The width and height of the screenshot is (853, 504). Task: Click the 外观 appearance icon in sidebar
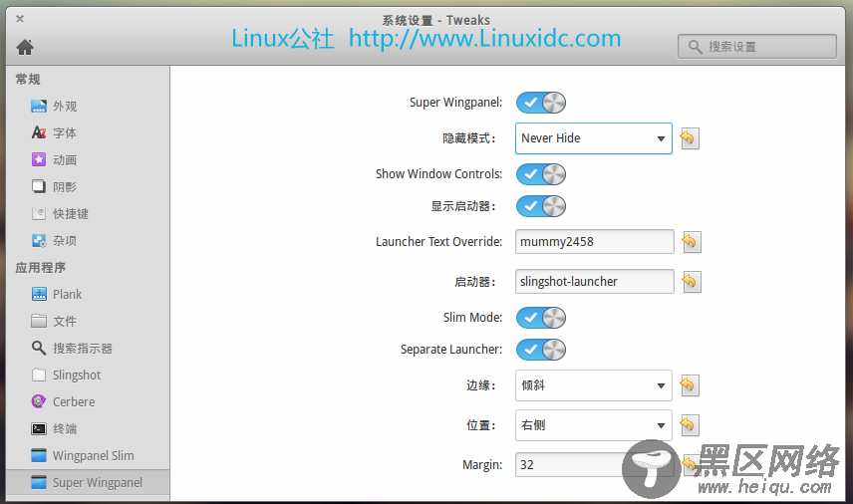click(39, 106)
